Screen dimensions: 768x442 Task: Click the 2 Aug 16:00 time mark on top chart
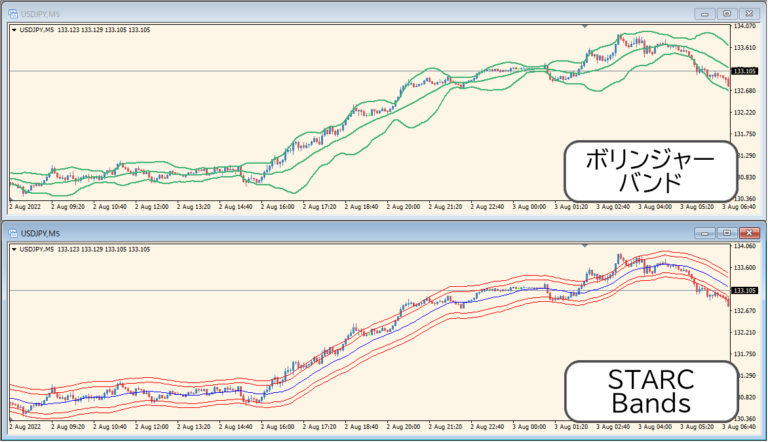point(279,206)
